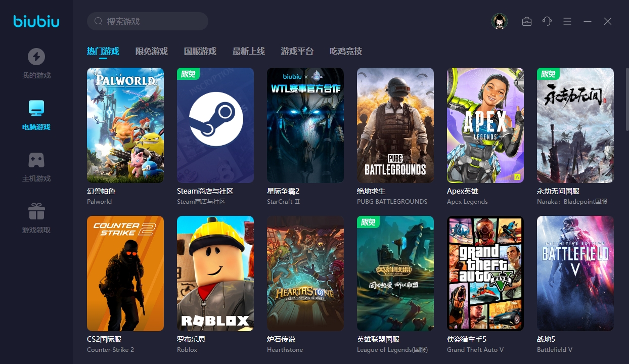The image size is (629, 364).
Task: Click 限免 badge on League of Legends card
Action: click(368, 222)
